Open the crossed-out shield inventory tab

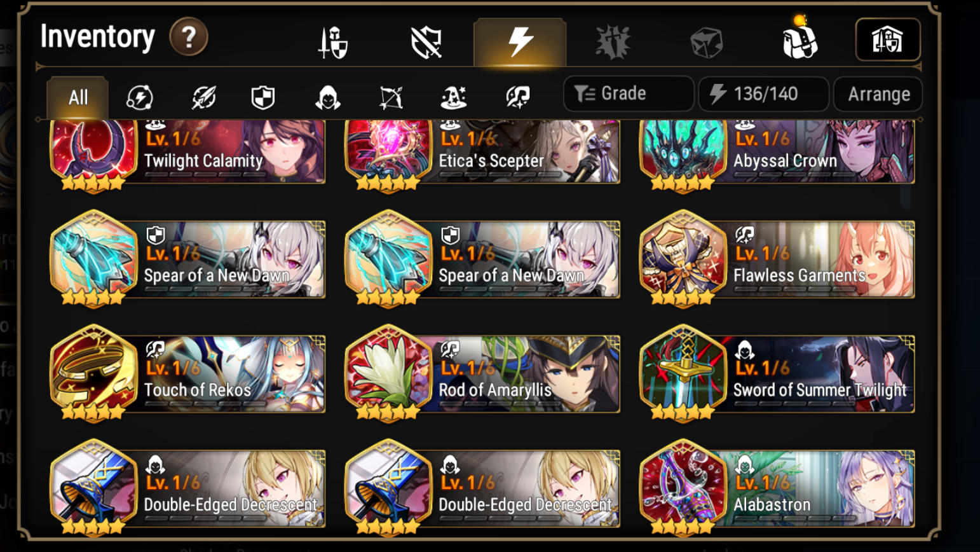click(x=426, y=43)
